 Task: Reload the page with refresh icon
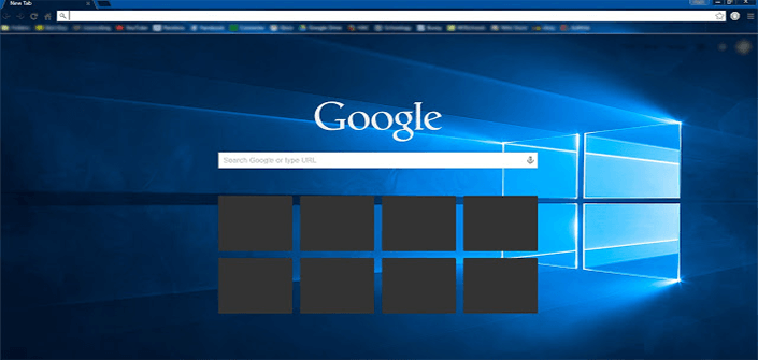[x=34, y=16]
